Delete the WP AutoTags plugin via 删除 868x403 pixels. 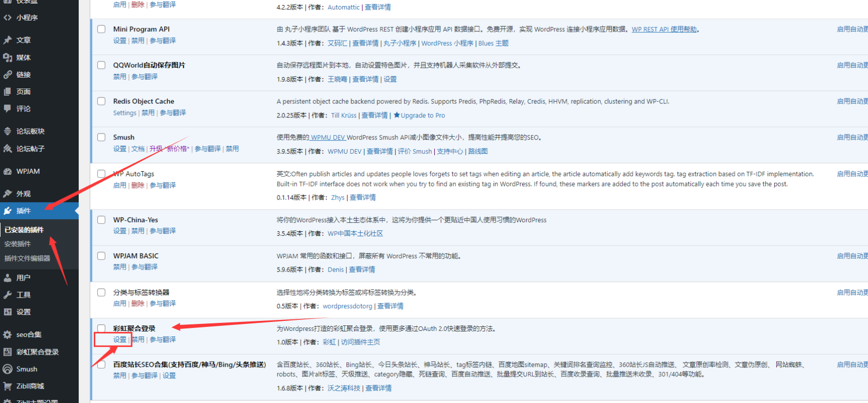pyautogui.click(x=138, y=185)
